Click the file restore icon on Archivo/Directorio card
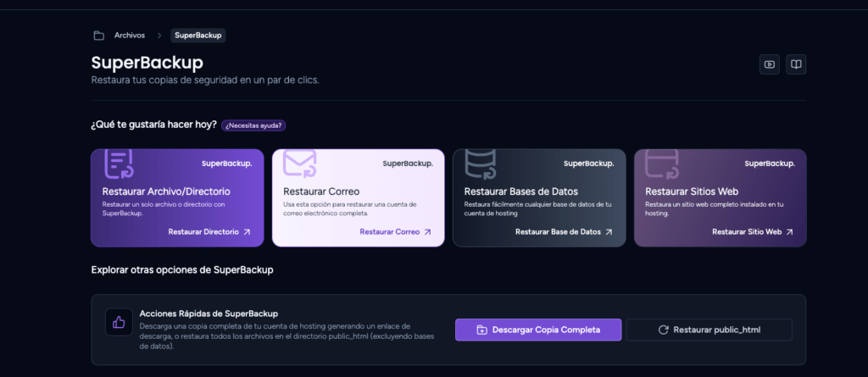The width and height of the screenshot is (868, 377). 119,164
